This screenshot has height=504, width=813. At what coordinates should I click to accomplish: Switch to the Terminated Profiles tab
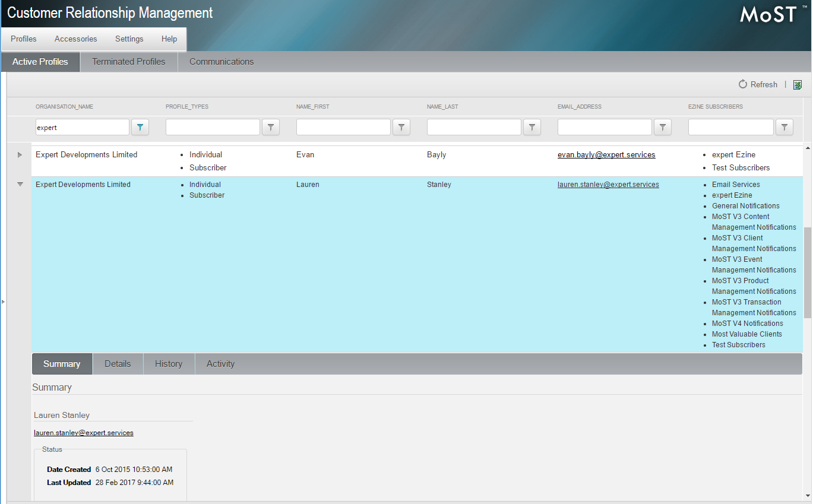click(129, 62)
